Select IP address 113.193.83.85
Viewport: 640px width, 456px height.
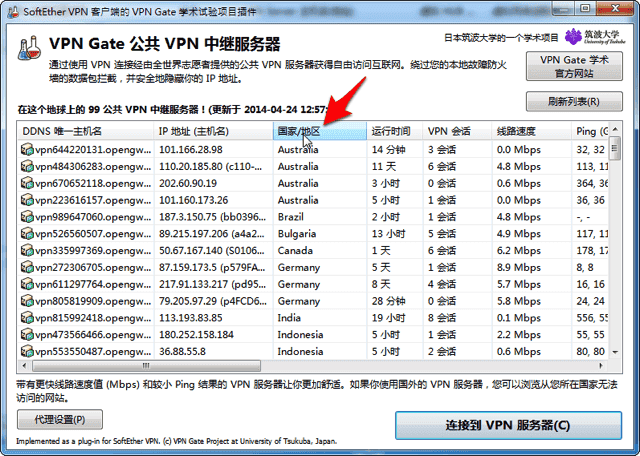191,318
